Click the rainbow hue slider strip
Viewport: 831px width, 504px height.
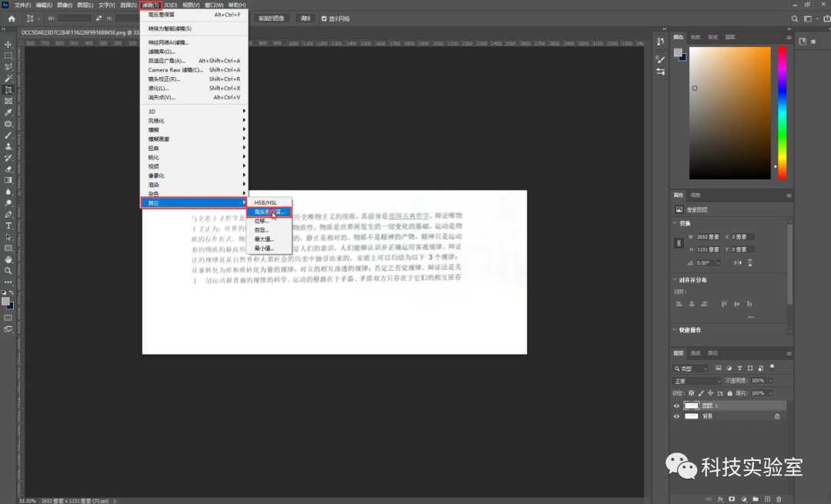pyautogui.click(x=782, y=112)
